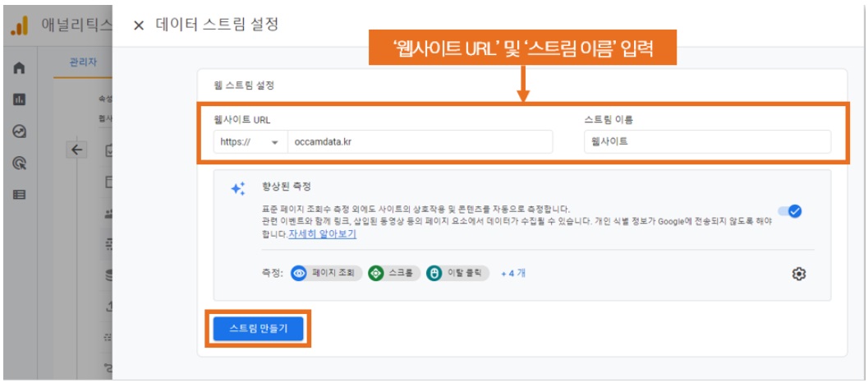This screenshot has width=868, height=383.
Task: Click the scroll measurement chip
Action: pyautogui.click(x=393, y=273)
